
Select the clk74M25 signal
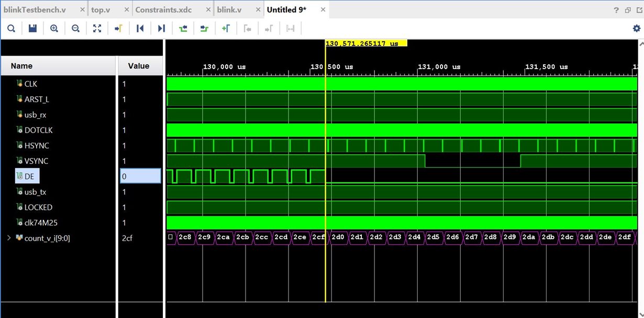(41, 223)
